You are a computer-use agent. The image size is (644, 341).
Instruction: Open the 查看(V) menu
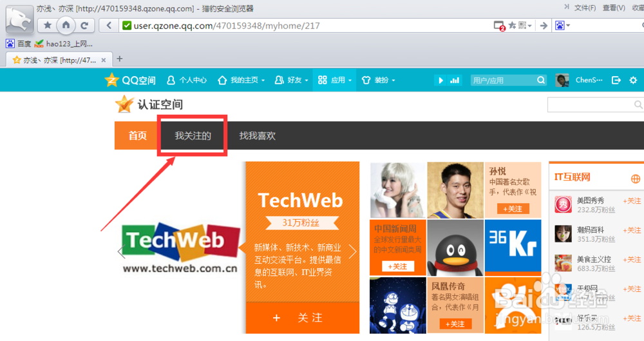click(x=614, y=8)
